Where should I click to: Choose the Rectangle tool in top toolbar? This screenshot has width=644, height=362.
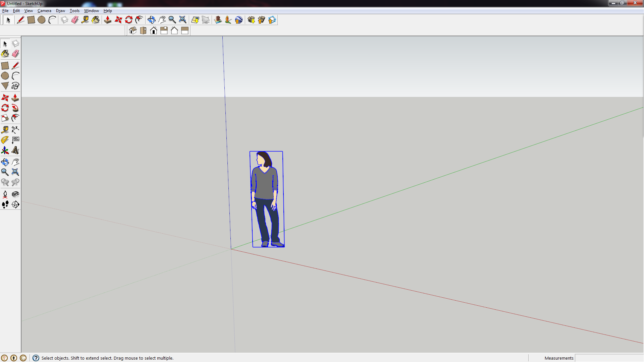(x=31, y=20)
